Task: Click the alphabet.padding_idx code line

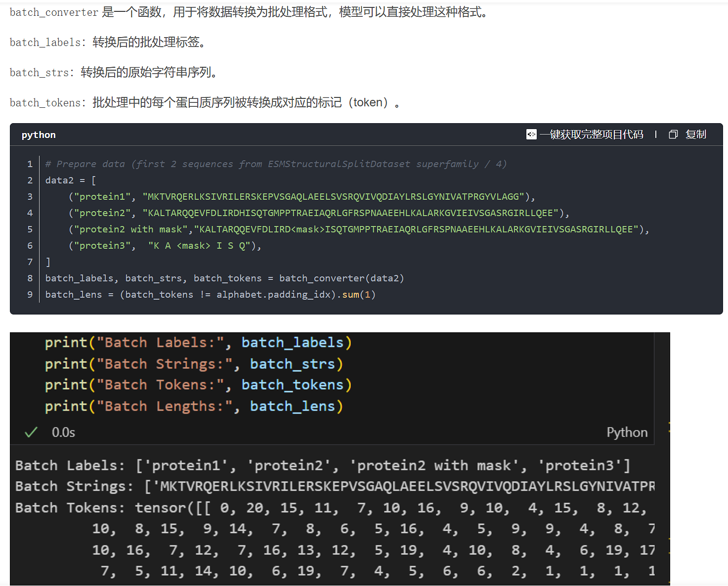Action: click(x=210, y=295)
